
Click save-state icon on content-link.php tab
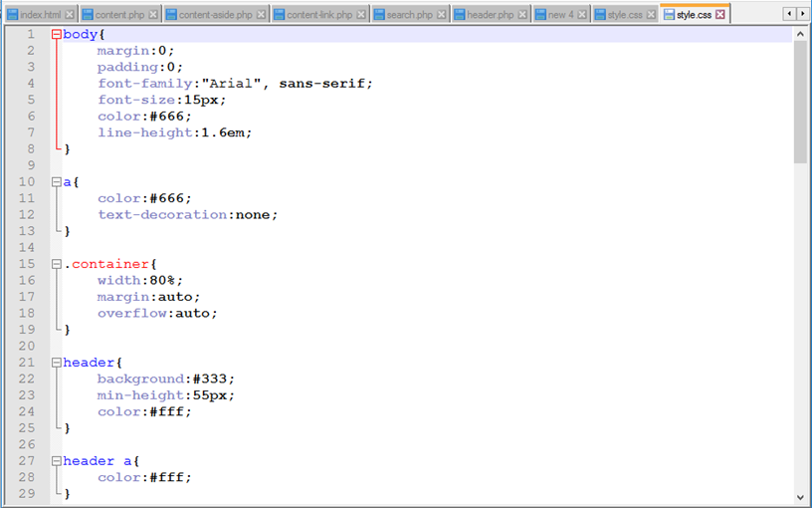(x=279, y=15)
